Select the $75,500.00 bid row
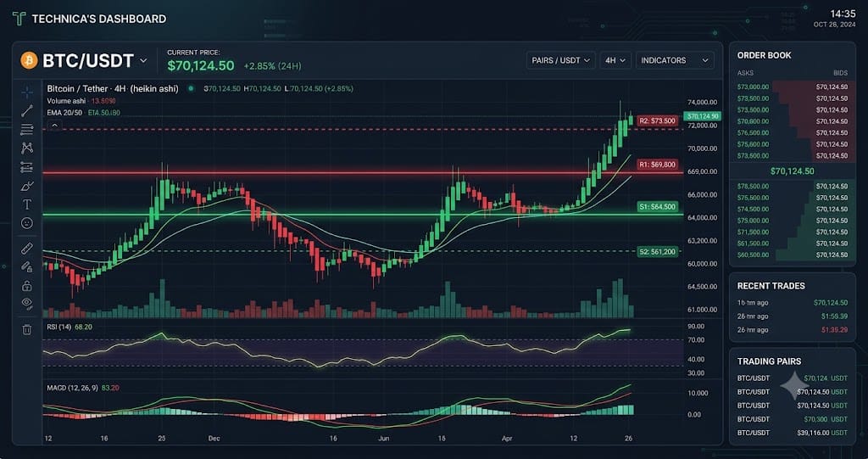Image resolution: width=868 pixels, height=459 pixels. click(793, 198)
